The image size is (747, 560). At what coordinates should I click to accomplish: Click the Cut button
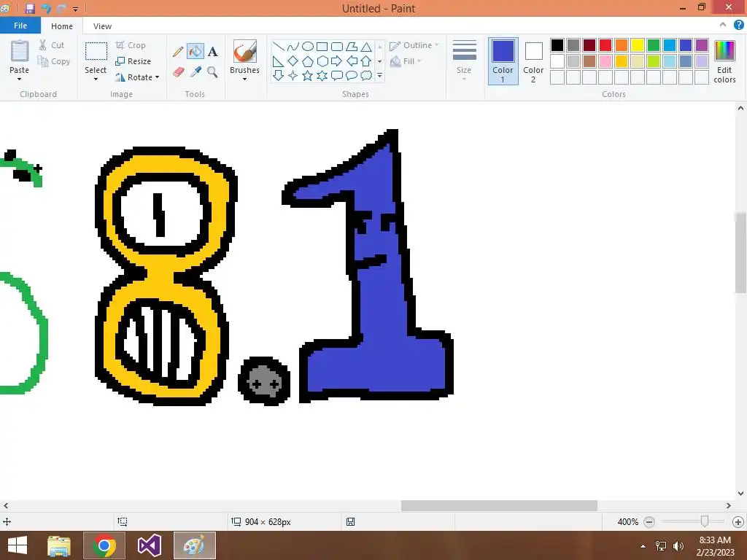52,45
